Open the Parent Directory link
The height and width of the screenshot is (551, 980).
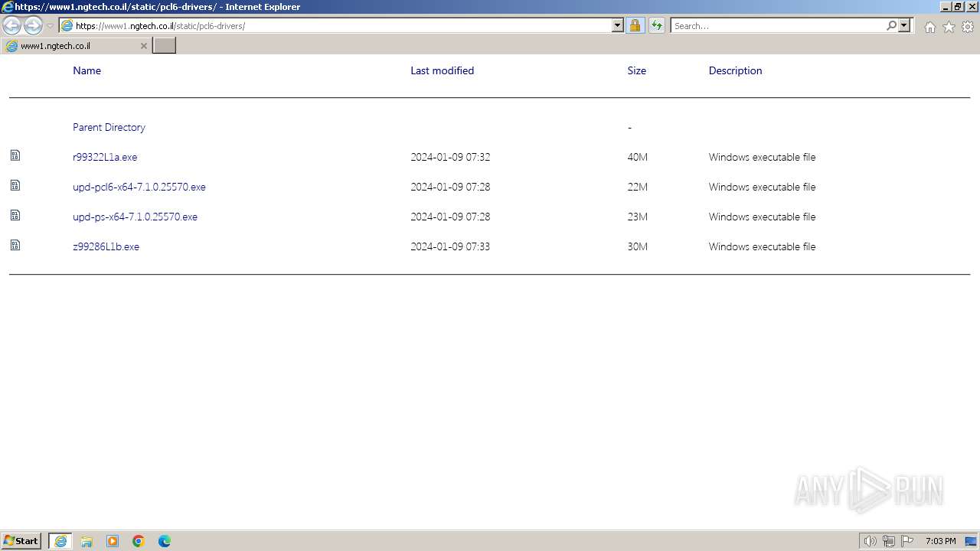point(109,127)
